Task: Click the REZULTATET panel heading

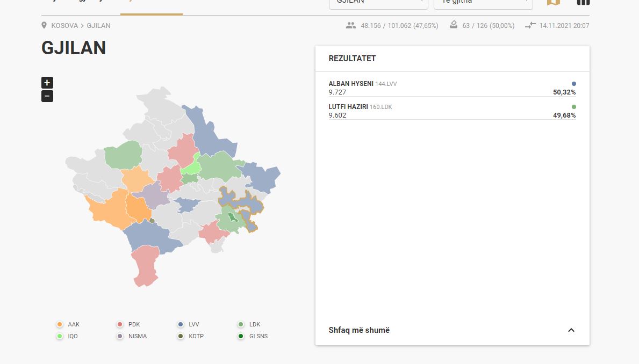Action: click(x=352, y=59)
